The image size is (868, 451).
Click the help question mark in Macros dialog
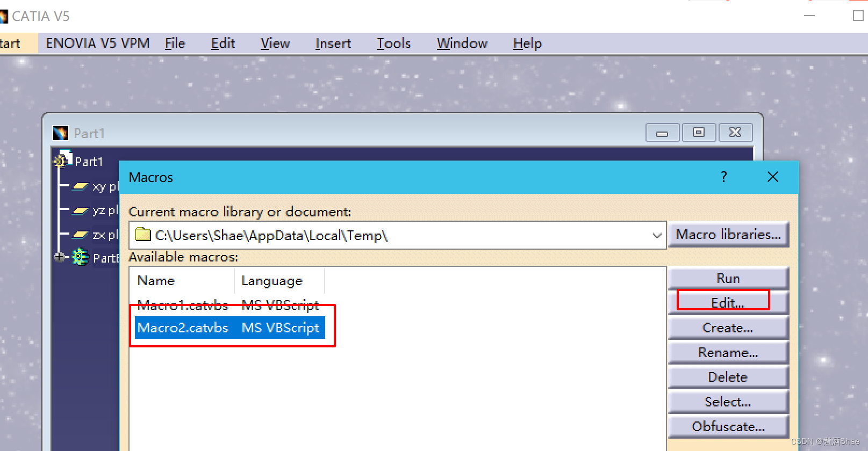(724, 177)
